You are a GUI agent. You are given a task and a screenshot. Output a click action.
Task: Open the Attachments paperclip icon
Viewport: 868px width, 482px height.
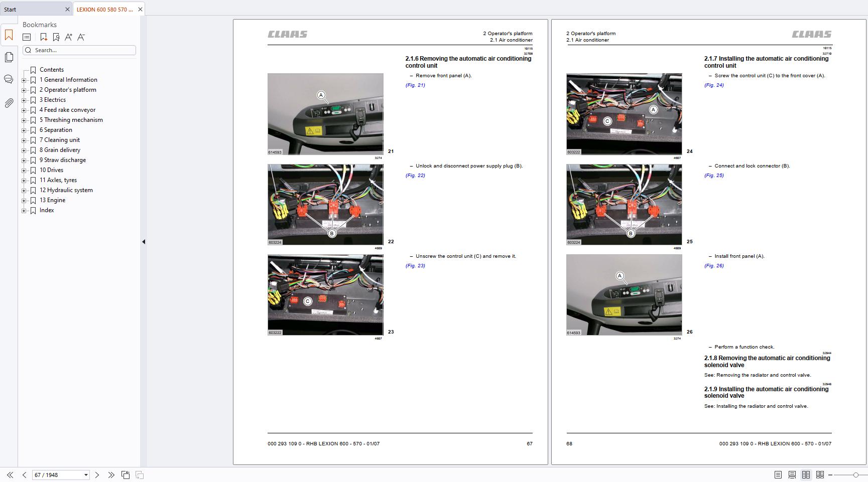[9, 103]
